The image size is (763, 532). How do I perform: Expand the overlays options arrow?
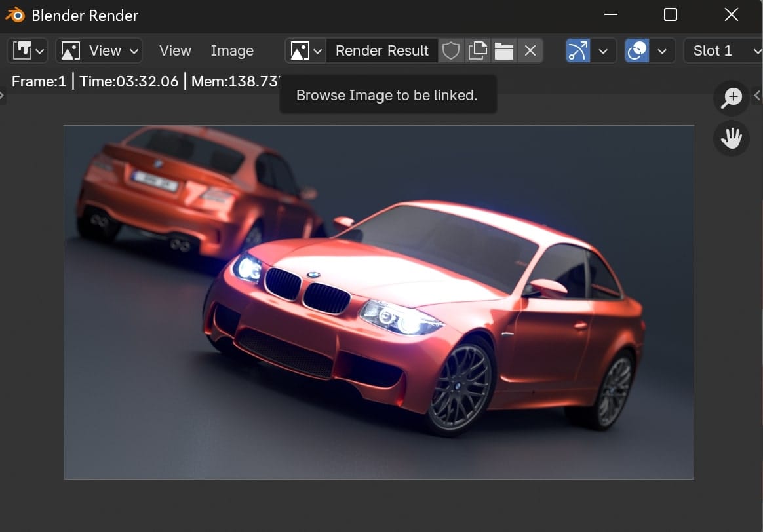point(662,50)
